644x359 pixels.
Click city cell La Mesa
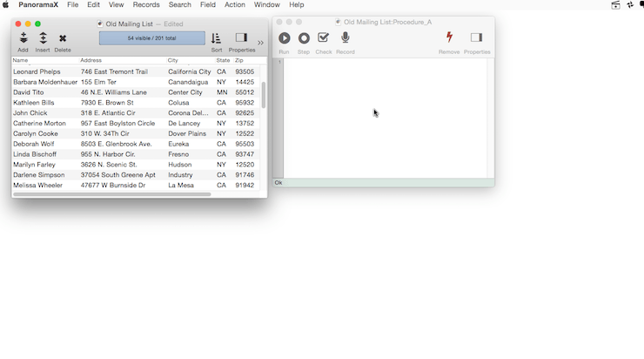coord(181,185)
